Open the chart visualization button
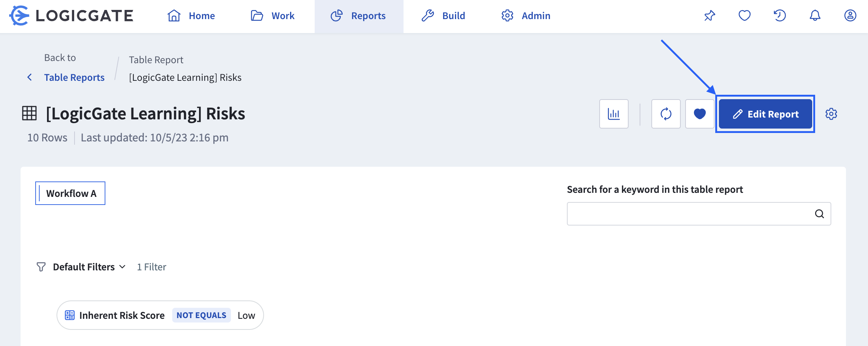This screenshot has width=868, height=346. point(614,114)
